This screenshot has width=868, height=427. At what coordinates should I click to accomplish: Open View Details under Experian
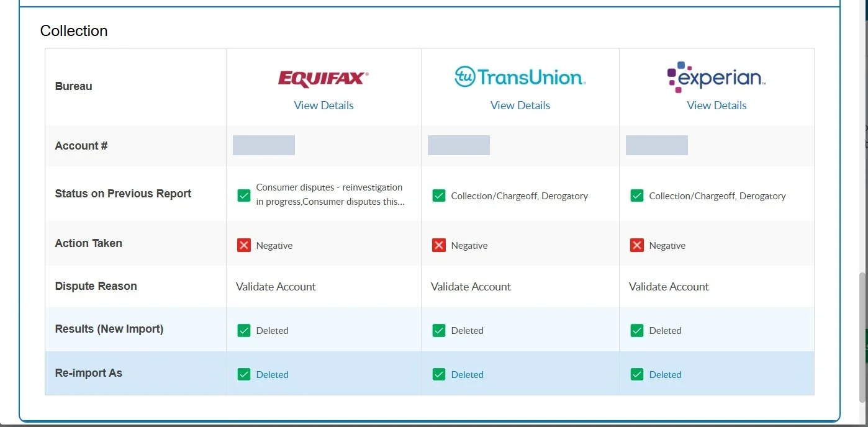(x=717, y=106)
